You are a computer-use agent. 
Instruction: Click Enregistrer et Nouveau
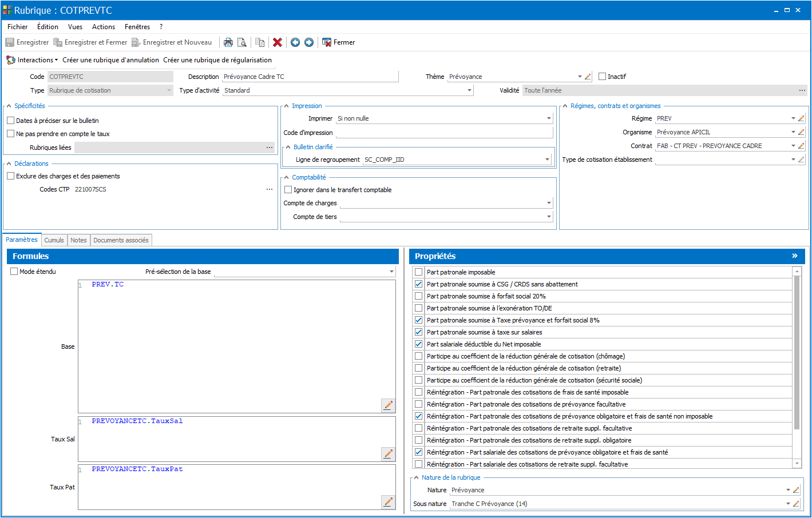click(172, 42)
